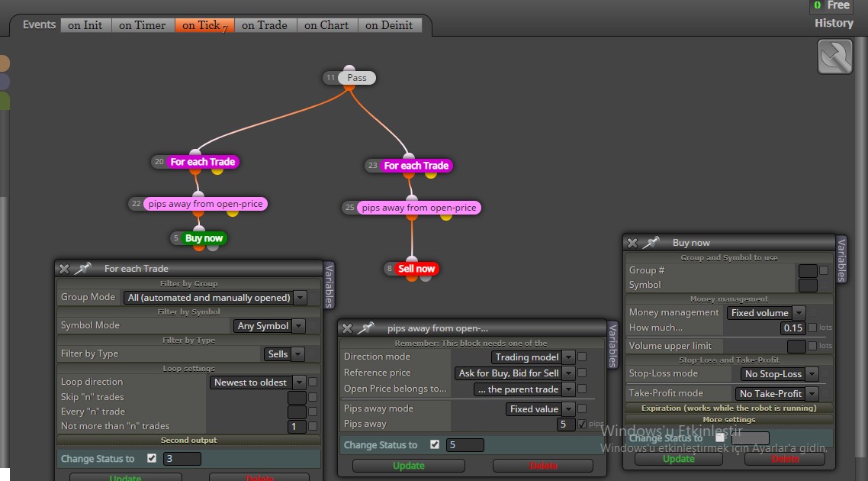The image size is (868, 481).
Task: Pin the pips away from open panel
Action: [x=365, y=328]
